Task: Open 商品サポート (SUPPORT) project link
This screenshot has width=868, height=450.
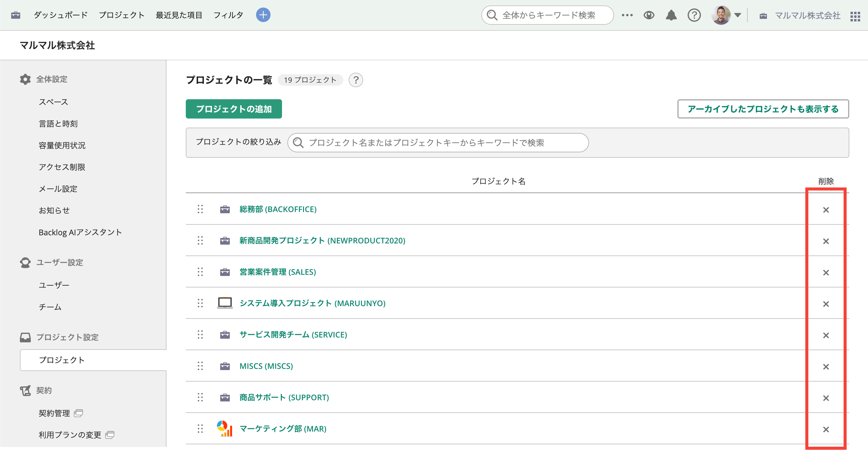Action: point(284,397)
